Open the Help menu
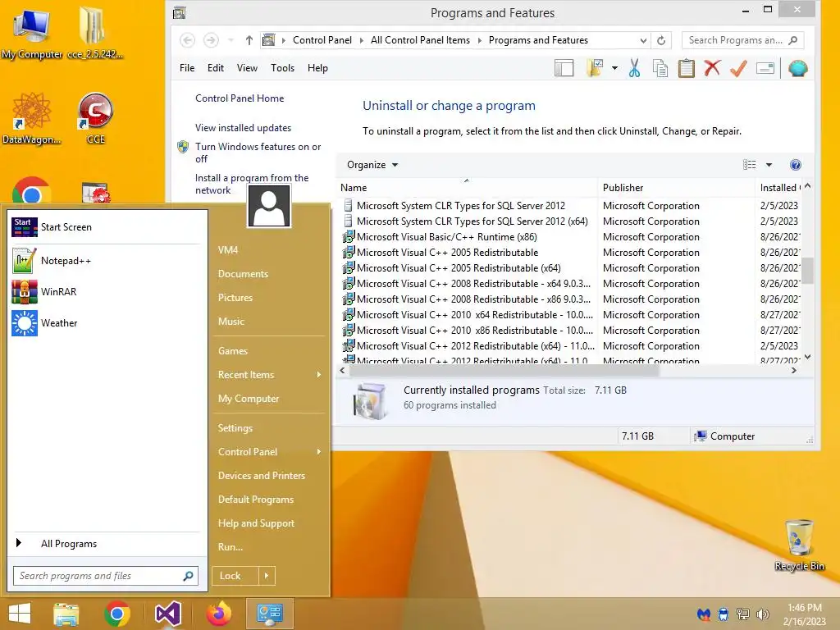The image size is (840, 630). coord(317,68)
